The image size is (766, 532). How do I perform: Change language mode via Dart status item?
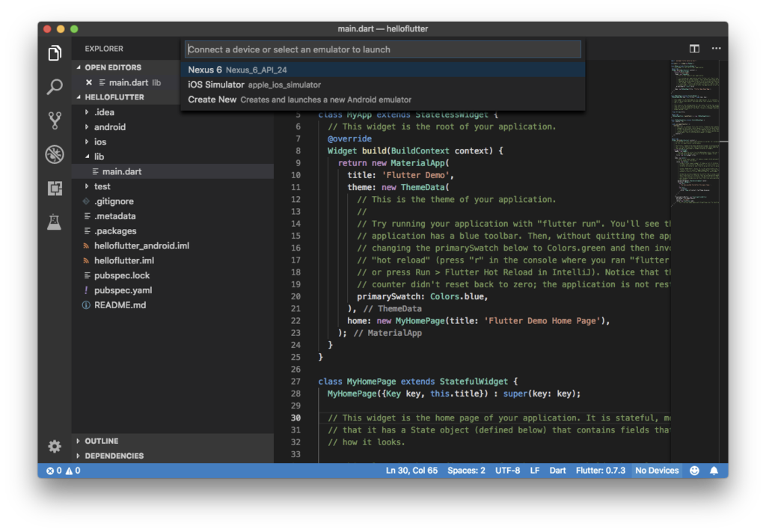pos(557,471)
